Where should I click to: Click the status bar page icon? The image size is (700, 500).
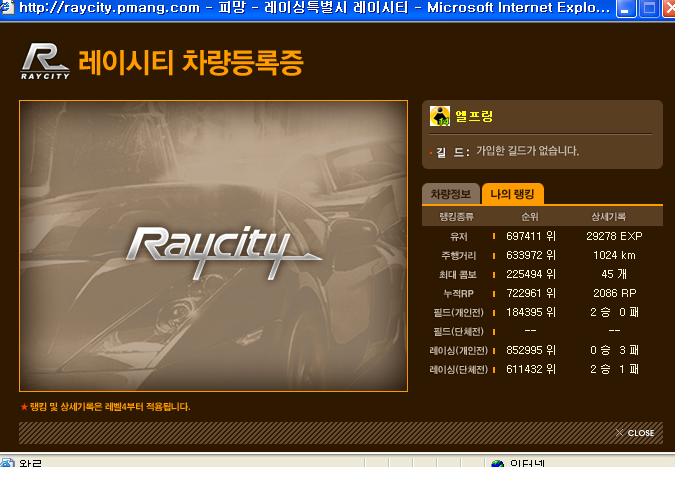click(x=8, y=462)
